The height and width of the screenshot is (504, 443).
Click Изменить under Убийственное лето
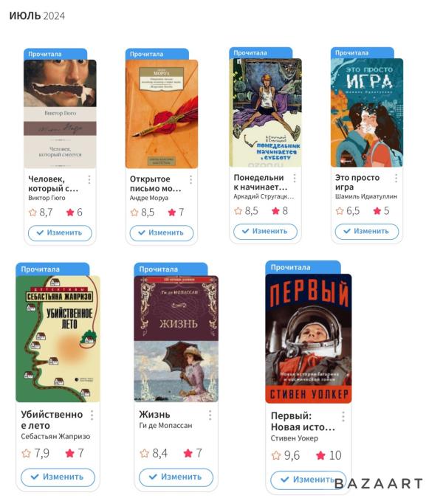pos(58,477)
